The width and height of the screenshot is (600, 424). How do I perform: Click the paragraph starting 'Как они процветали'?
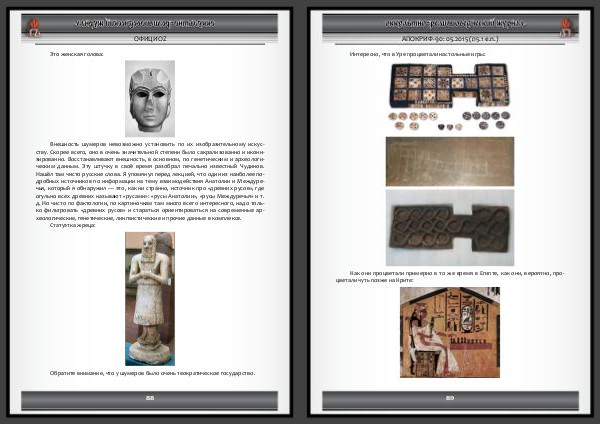point(450,277)
